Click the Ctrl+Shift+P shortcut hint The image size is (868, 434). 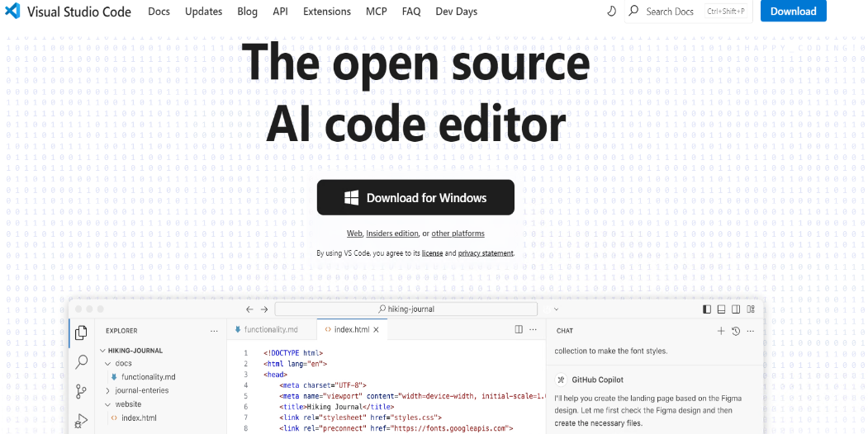[726, 11]
